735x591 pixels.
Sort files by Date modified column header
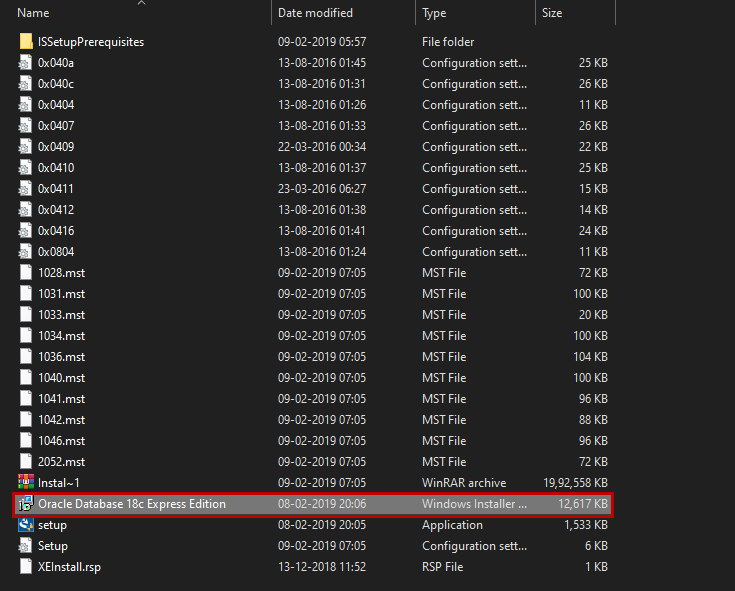pyautogui.click(x=315, y=13)
